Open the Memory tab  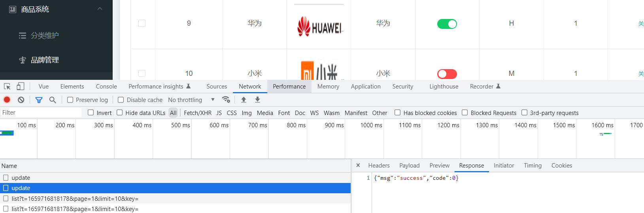[x=328, y=87]
